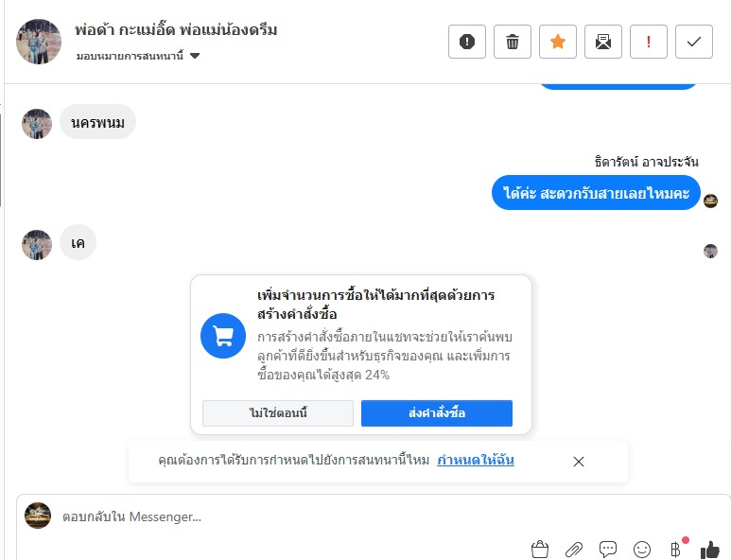Open the customer's profile picture in header
Viewport: 731px width, 560px height.
pos(39,42)
